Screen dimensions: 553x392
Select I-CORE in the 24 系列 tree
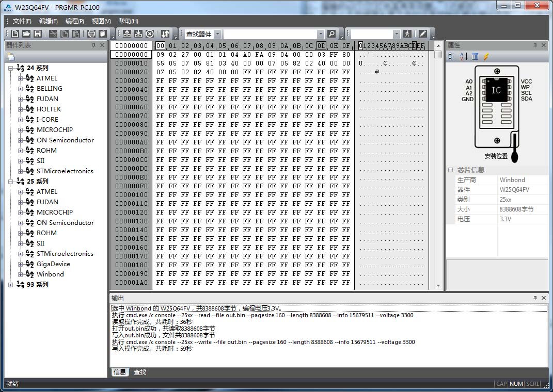48,119
